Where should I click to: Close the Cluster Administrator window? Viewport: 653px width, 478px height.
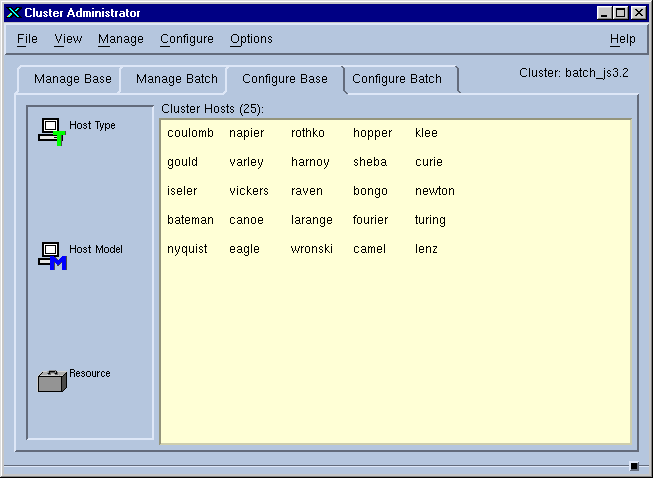pyautogui.click(x=638, y=13)
